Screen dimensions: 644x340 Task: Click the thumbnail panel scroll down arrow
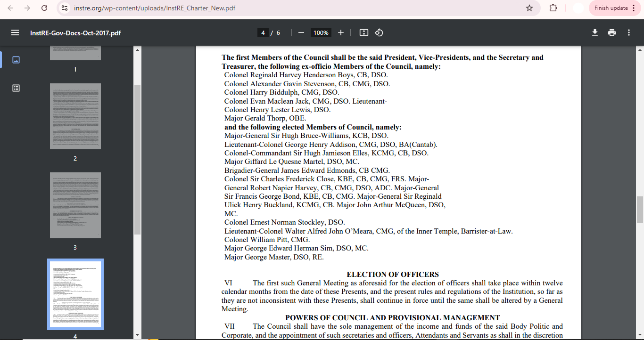pos(138,335)
